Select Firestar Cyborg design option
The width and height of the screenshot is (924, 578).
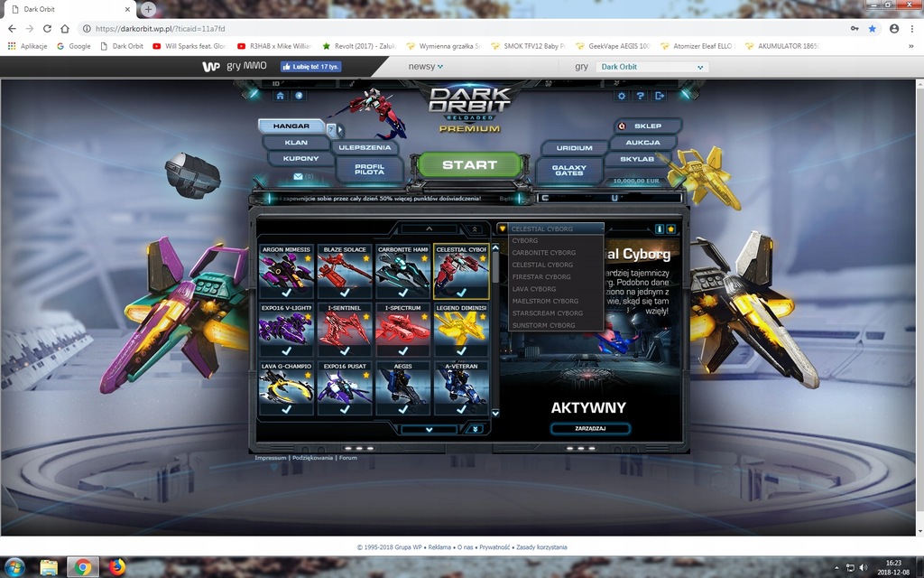point(556,276)
